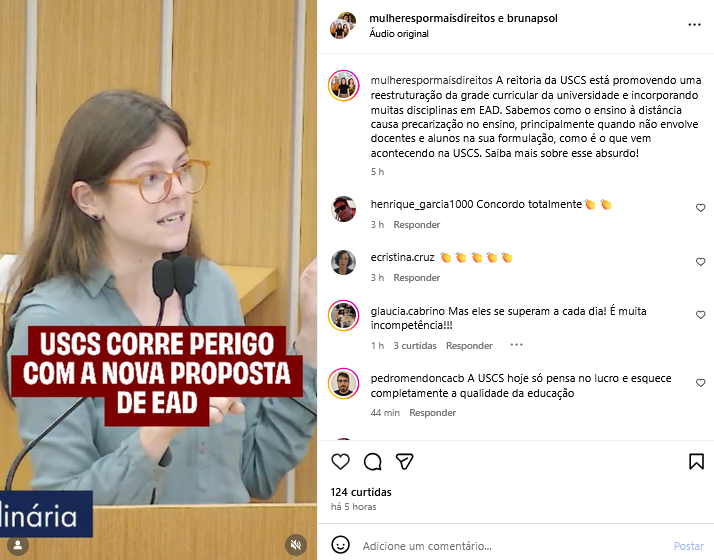Show tagged people icon on video
This screenshot has height=560, width=714.
point(18,545)
